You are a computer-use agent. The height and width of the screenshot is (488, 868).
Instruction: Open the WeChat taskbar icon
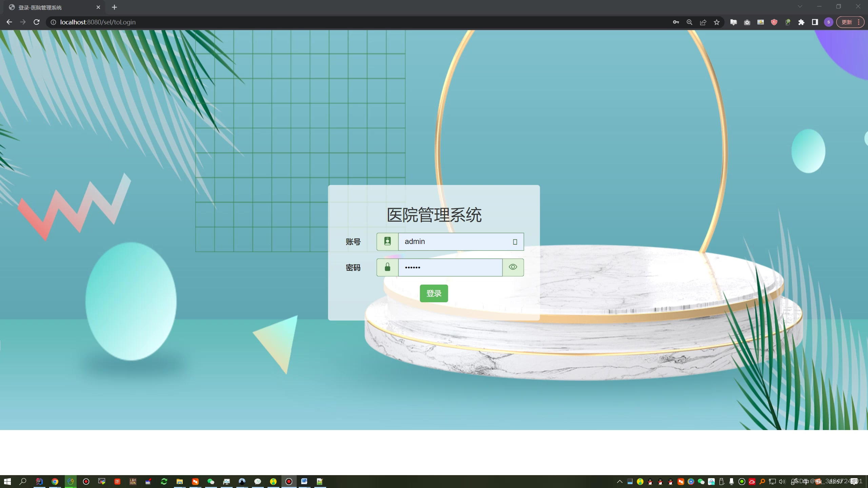pyautogui.click(x=211, y=481)
